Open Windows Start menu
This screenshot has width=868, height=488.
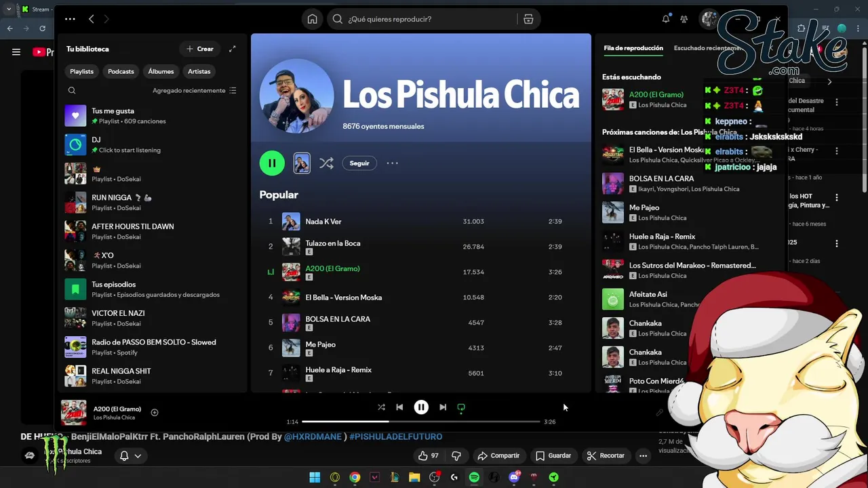tap(315, 477)
